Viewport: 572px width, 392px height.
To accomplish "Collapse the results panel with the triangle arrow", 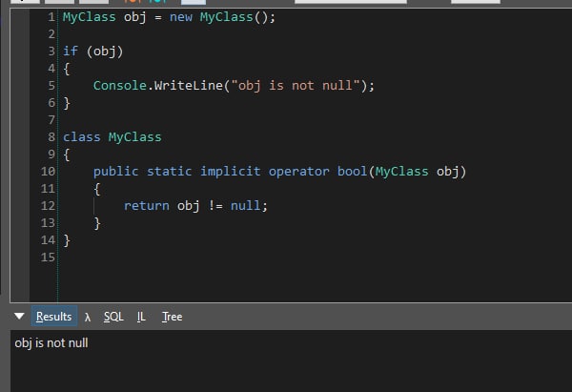I will click(19, 316).
